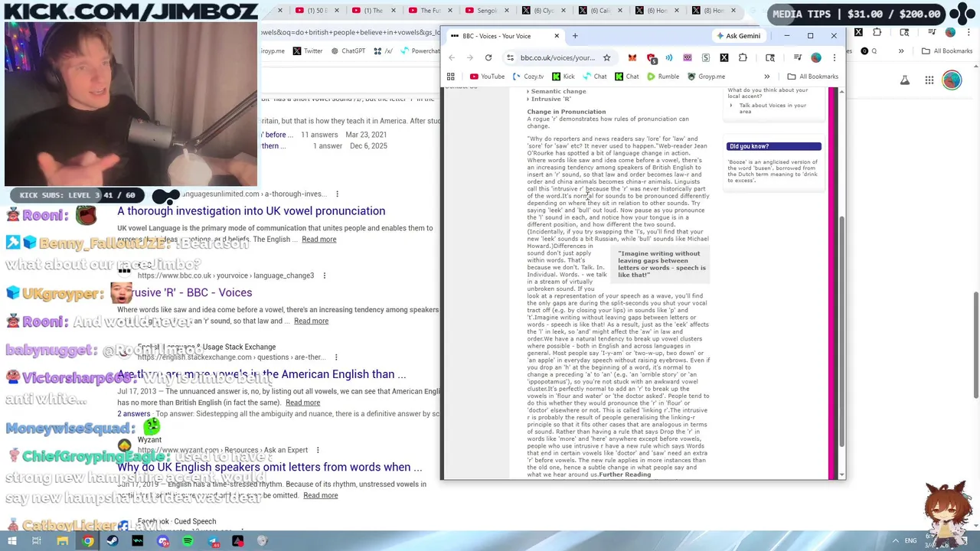Bookmark the BBC page with the star icon
980x551 pixels.
(x=606, y=57)
